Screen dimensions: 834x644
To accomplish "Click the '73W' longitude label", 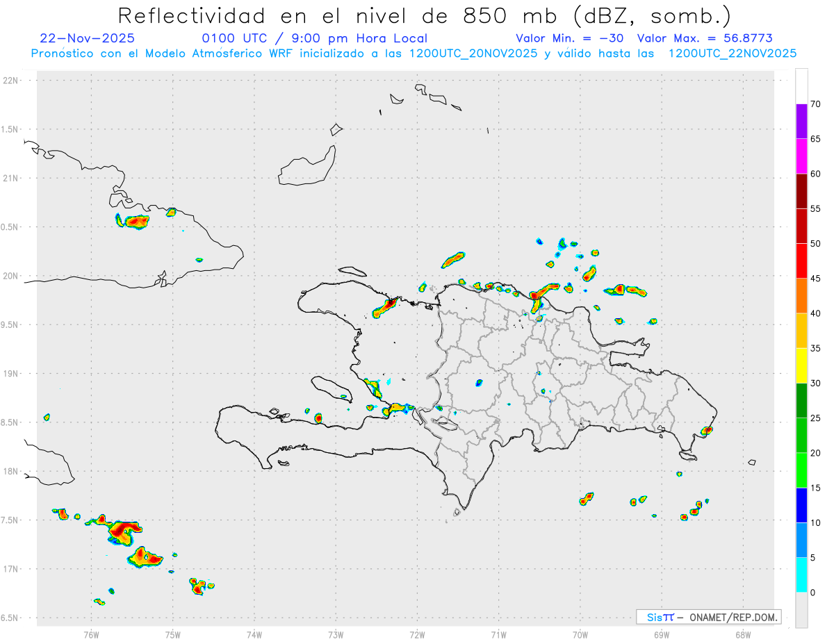I will (336, 634).
